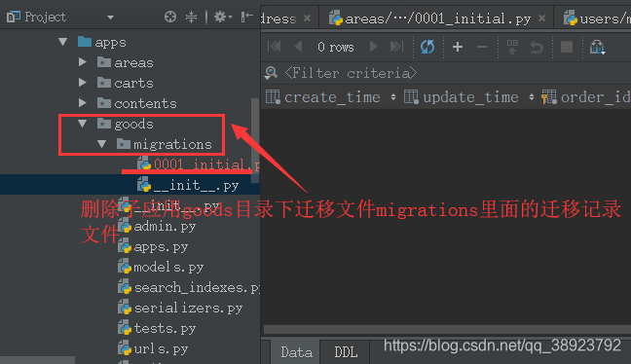The height and width of the screenshot is (364, 631).
Task: Select the contents folder
Action: 137,103
